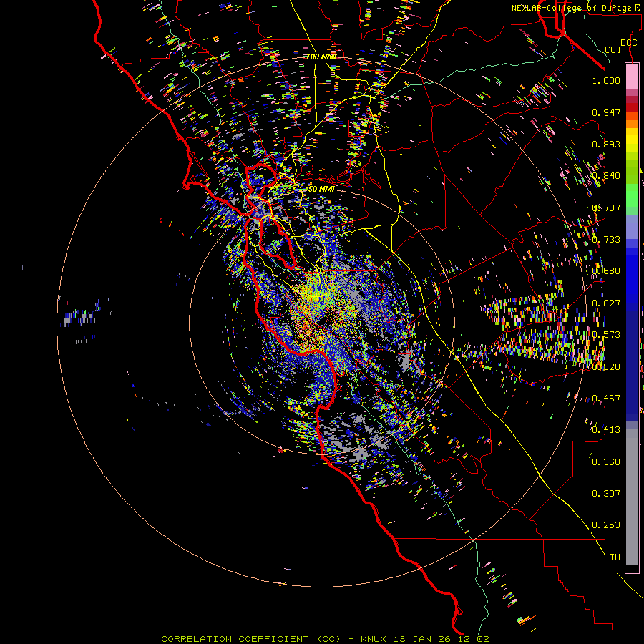This screenshot has width=644, height=644.
Task: Click the 0.413 scale value
Action: point(606,430)
